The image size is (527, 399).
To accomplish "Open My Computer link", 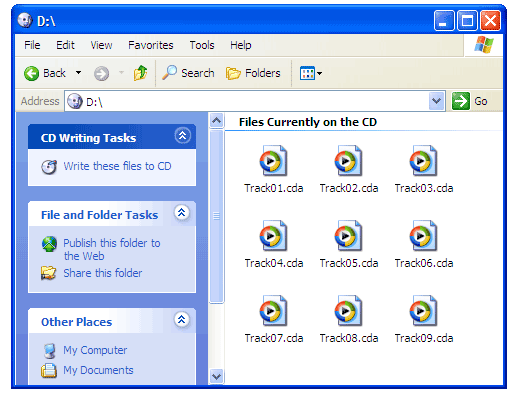I will point(95,350).
